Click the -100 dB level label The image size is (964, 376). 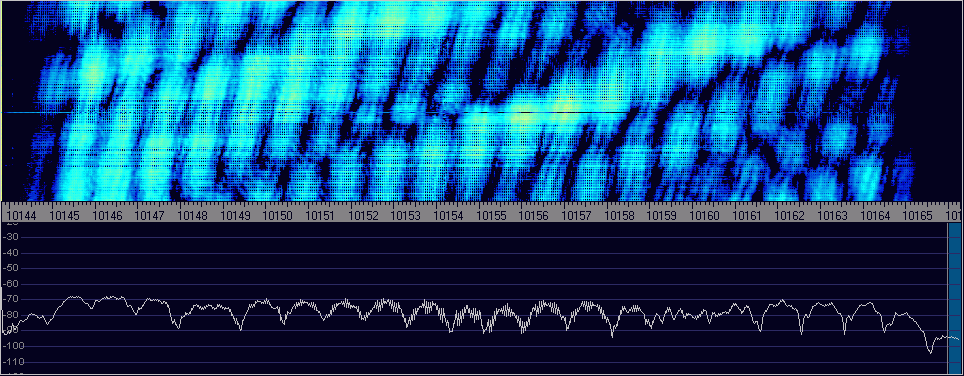12,346
